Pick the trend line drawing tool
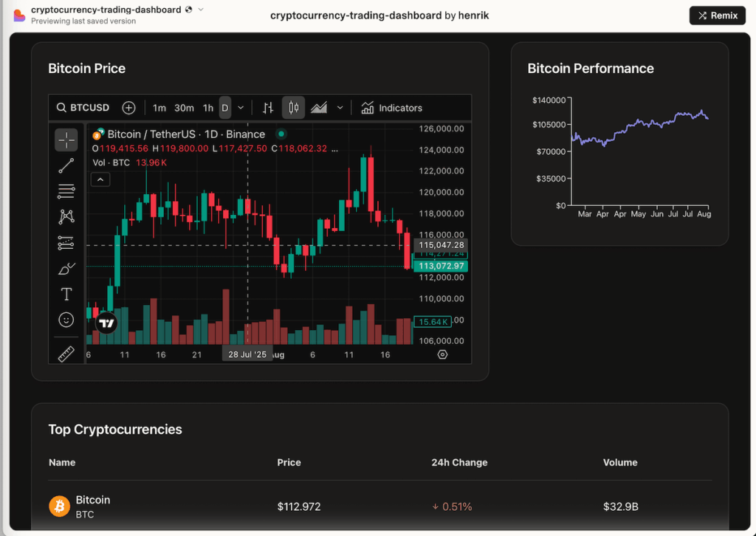This screenshot has width=756, height=536. click(66, 165)
